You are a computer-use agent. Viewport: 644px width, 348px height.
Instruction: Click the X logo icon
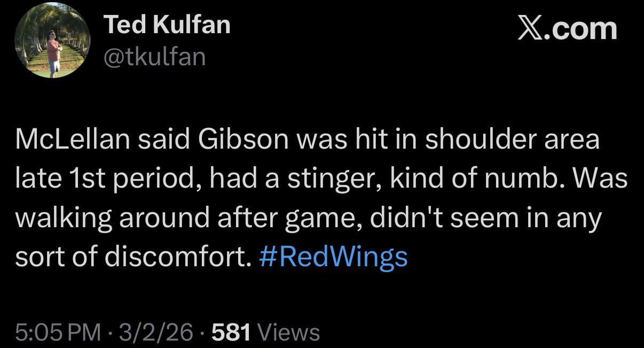(532, 29)
